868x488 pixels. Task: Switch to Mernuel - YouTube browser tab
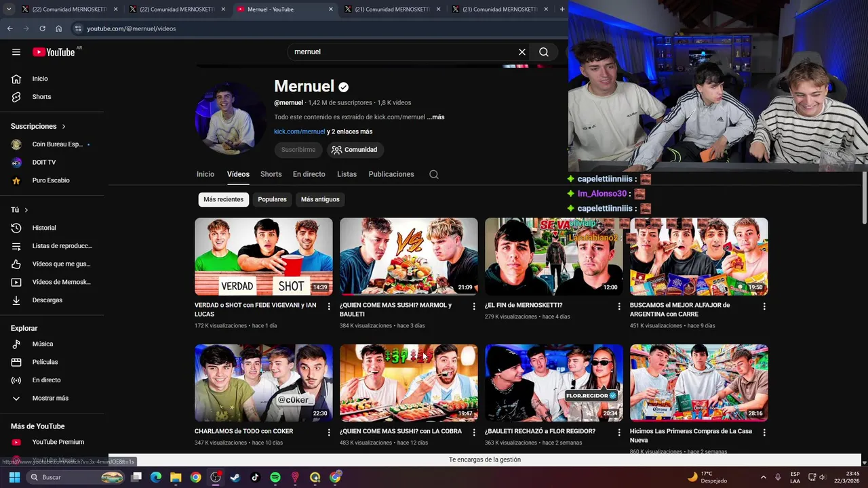coord(285,9)
